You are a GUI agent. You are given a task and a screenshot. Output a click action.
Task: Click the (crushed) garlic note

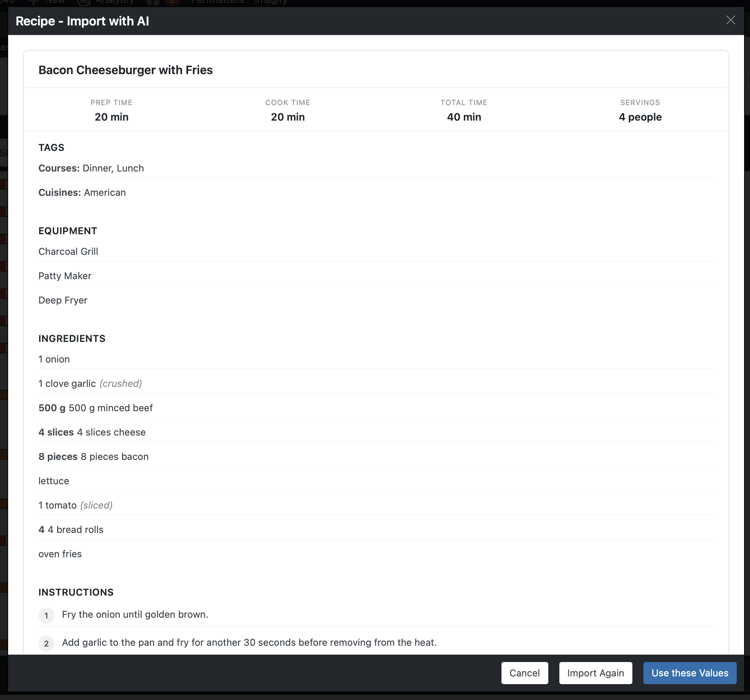click(x=121, y=384)
